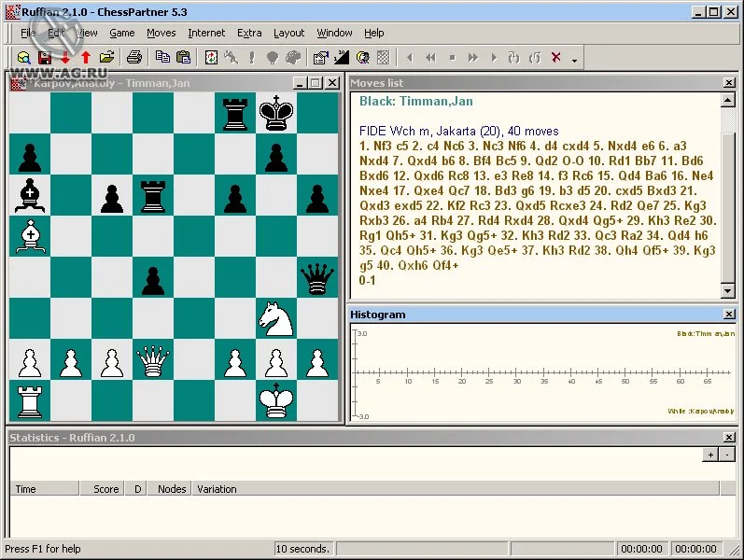Select the black queen on the board
This screenshot has width=744, height=560.
317,277
